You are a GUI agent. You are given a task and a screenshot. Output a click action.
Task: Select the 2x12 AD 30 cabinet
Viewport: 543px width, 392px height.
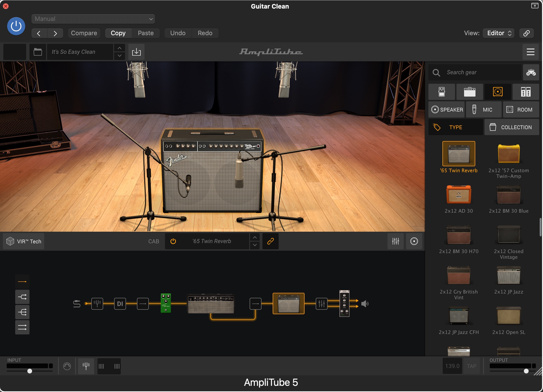(x=459, y=195)
